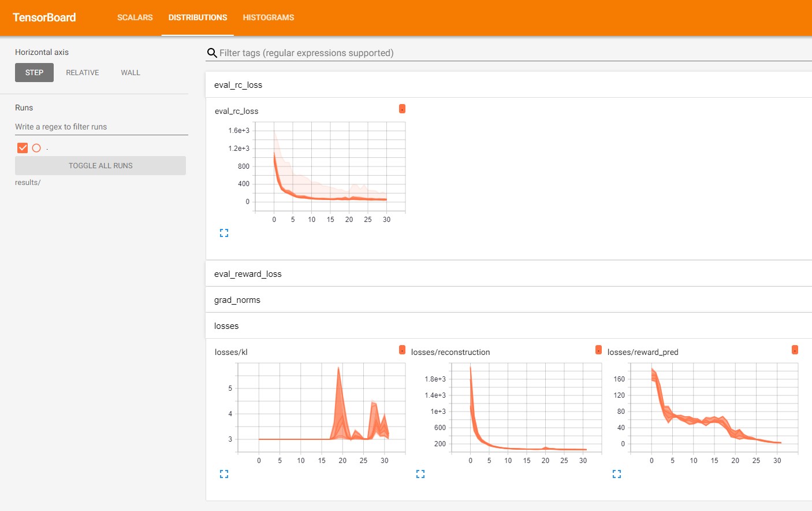Focus the run regex filter field
The height and width of the screenshot is (511, 812).
click(x=102, y=127)
